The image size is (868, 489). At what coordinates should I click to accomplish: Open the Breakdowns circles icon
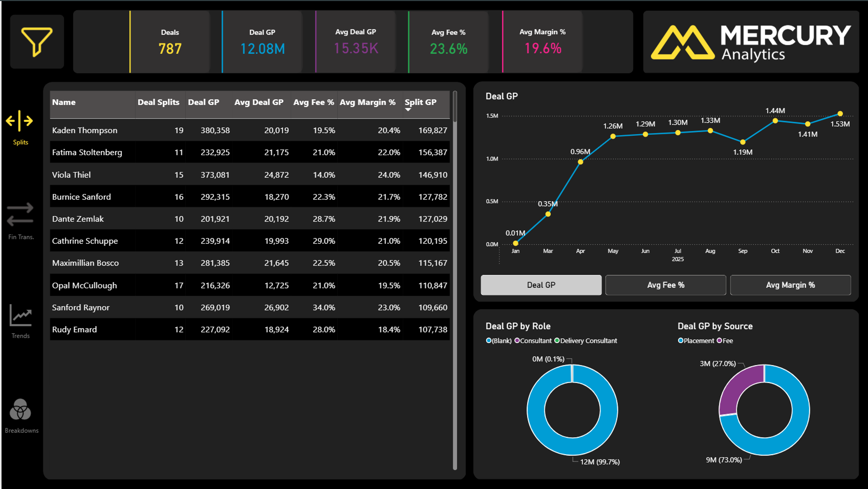[20, 409]
